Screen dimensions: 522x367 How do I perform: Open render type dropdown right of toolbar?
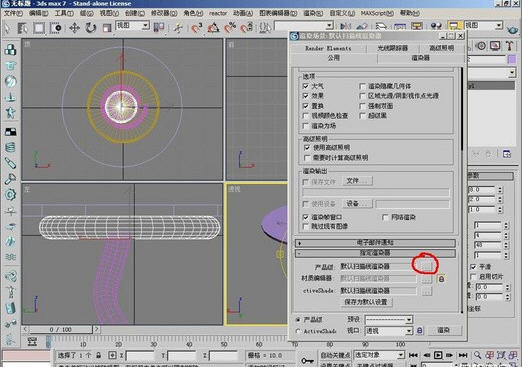pos(483,26)
